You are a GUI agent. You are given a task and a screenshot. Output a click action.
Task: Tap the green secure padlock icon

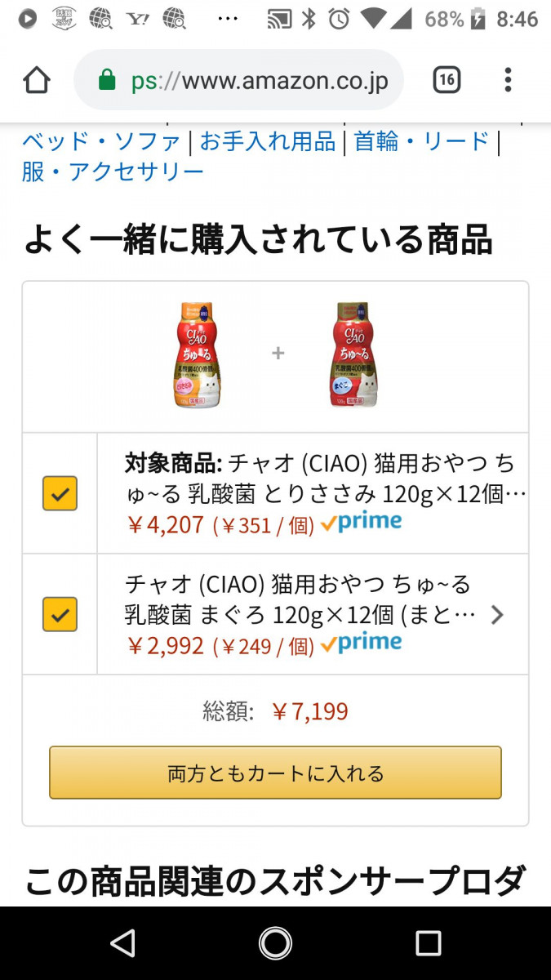(107, 80)
